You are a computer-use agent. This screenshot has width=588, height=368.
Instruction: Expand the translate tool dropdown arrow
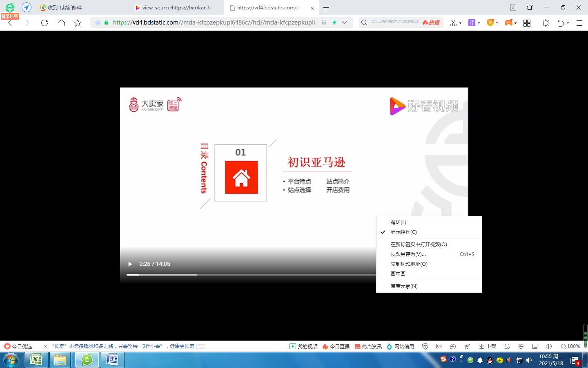[479, 23]
